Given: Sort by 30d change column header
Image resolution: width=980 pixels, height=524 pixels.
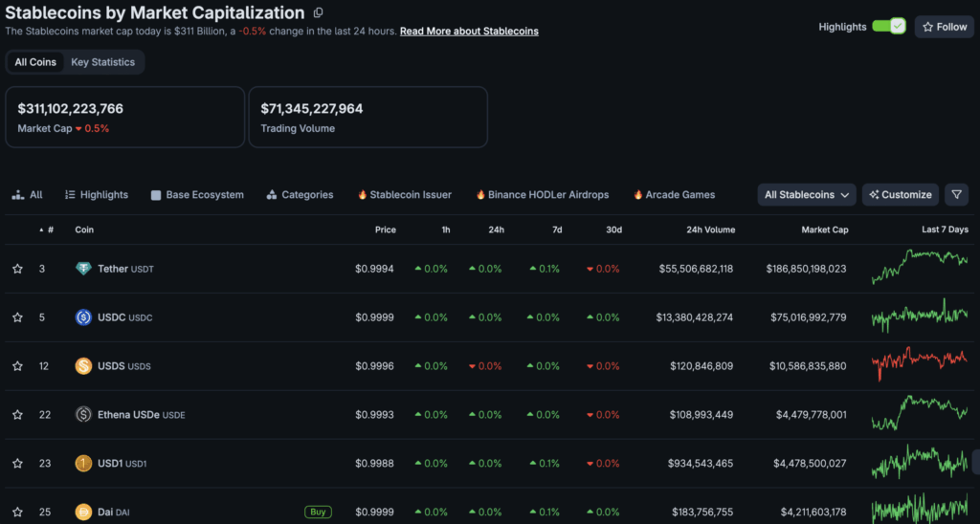Looking at the screenshot, I should (613, 229).
